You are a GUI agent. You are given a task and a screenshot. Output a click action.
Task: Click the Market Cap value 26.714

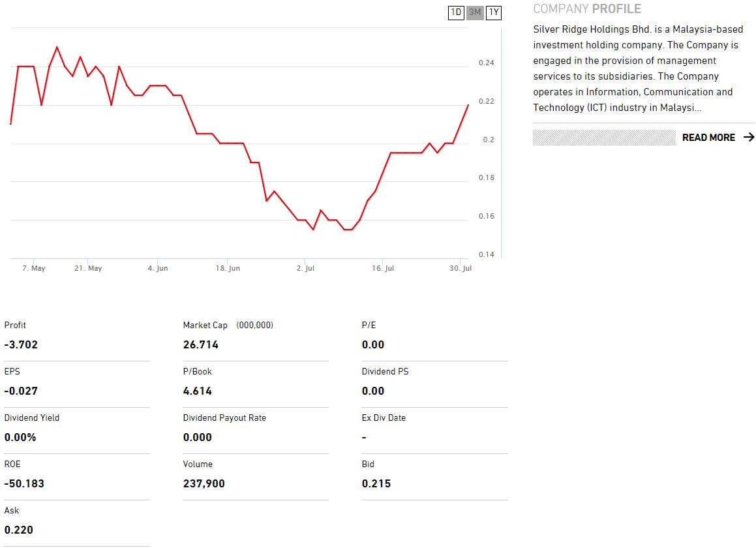coord(201,345)
